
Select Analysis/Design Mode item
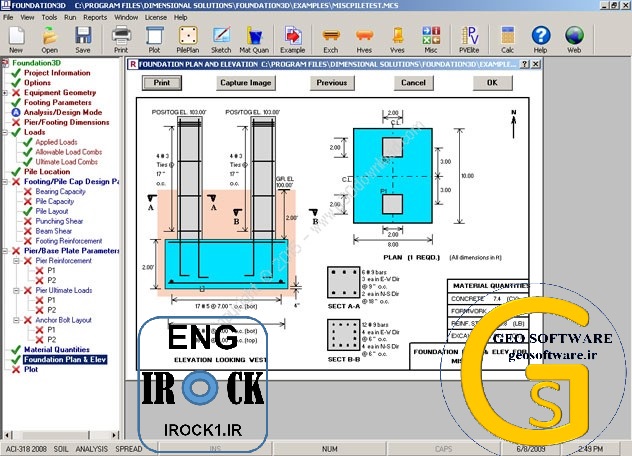(x=63, y=112)
